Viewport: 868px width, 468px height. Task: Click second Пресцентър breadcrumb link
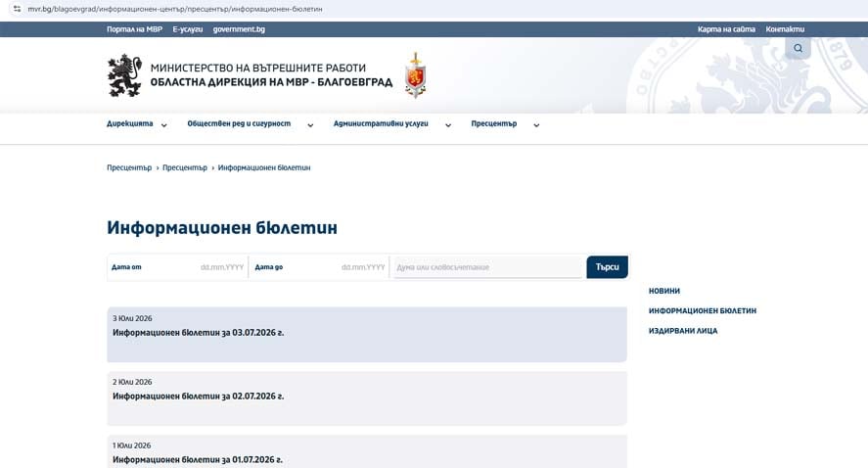click(185, 167)
